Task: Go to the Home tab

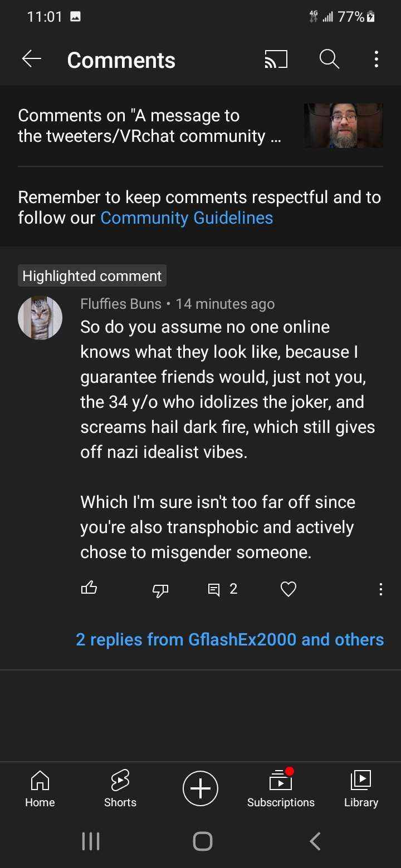Action: [40, 789]
